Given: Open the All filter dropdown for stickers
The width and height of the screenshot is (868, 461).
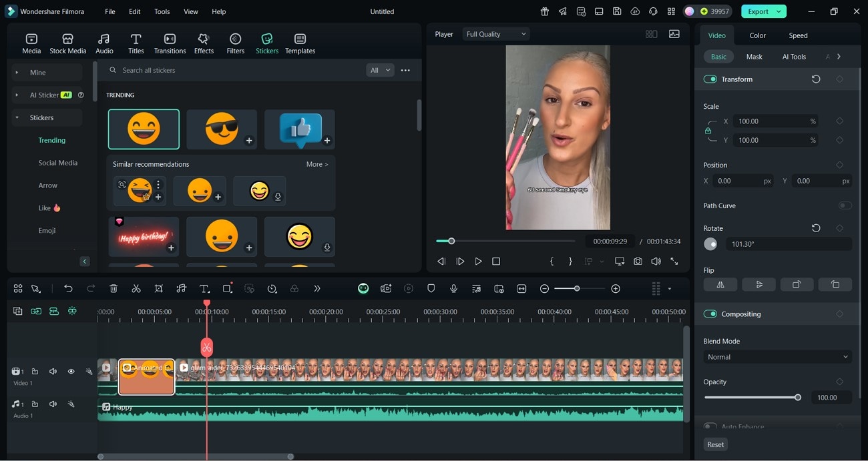Looking at the screenshot, I should pyautogui.click(x=380, y=70).
